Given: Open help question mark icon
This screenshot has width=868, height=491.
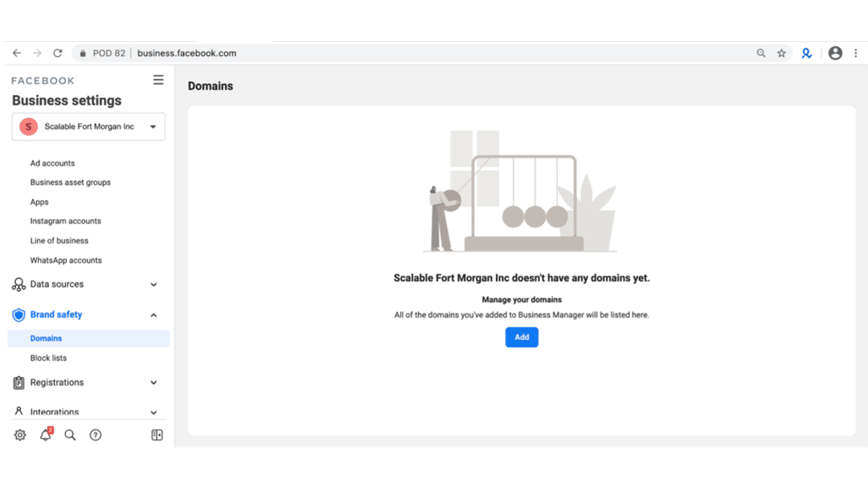Looking at the screenshot, I should tap(95, 435).
